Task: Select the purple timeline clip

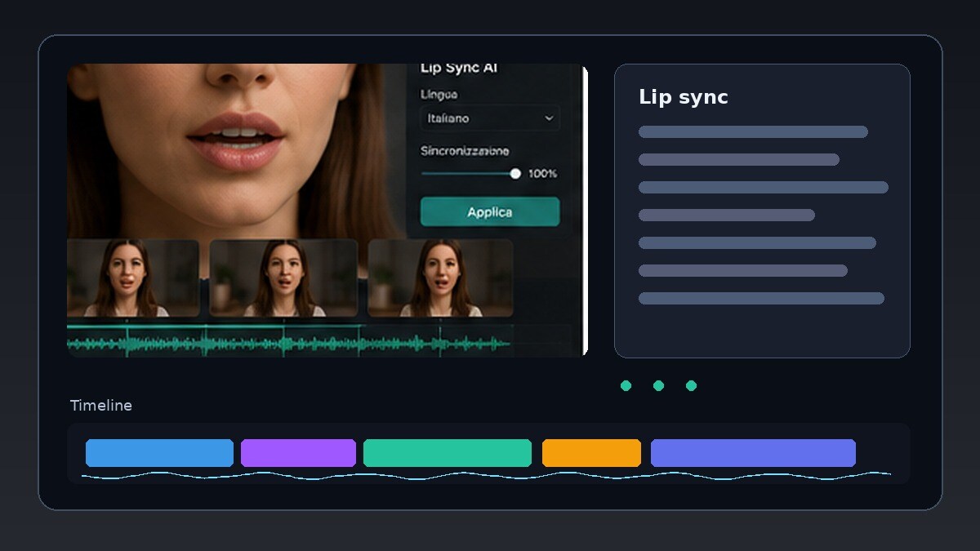Action: click(x=298, y=453)
